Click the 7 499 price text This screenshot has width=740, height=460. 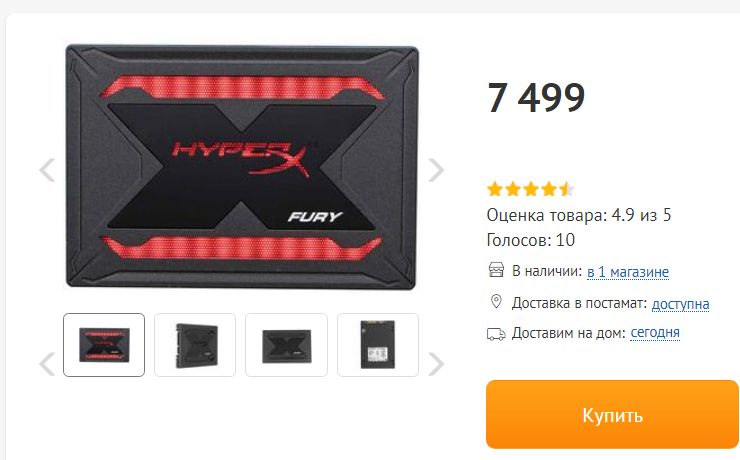pos(536,98)
